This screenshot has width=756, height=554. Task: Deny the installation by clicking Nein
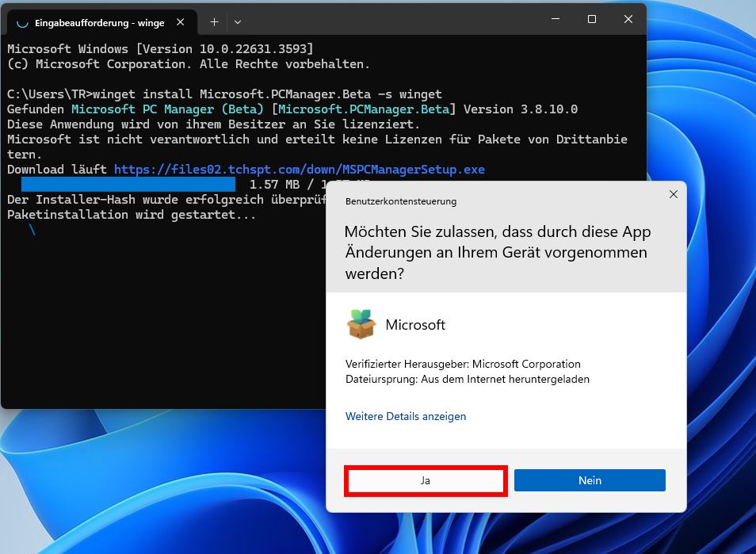[590, 480]
